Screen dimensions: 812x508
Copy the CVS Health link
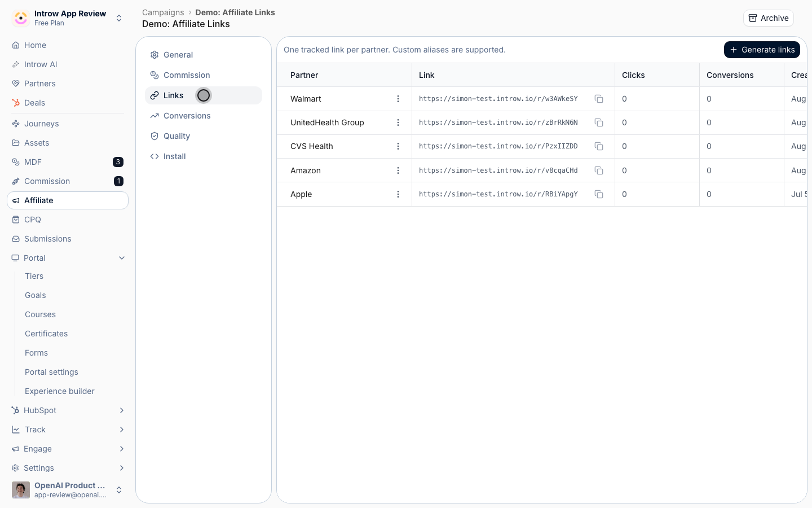click(x=599, y=146)
